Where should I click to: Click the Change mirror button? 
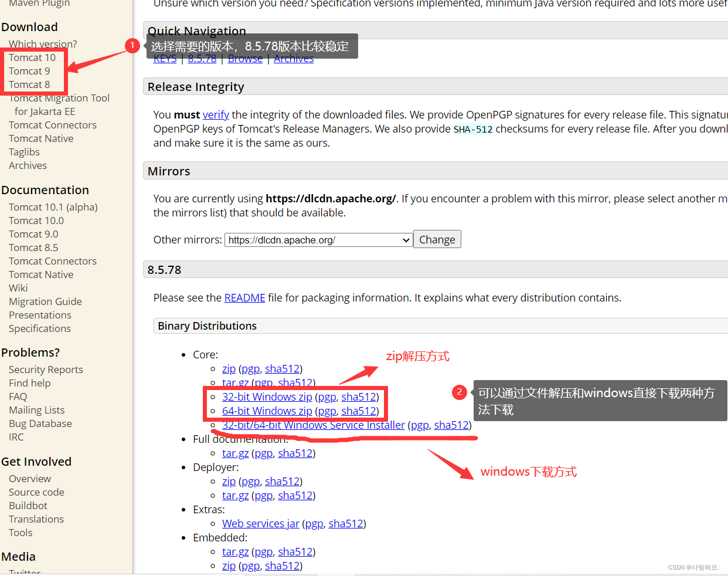[x=437, y=239]
